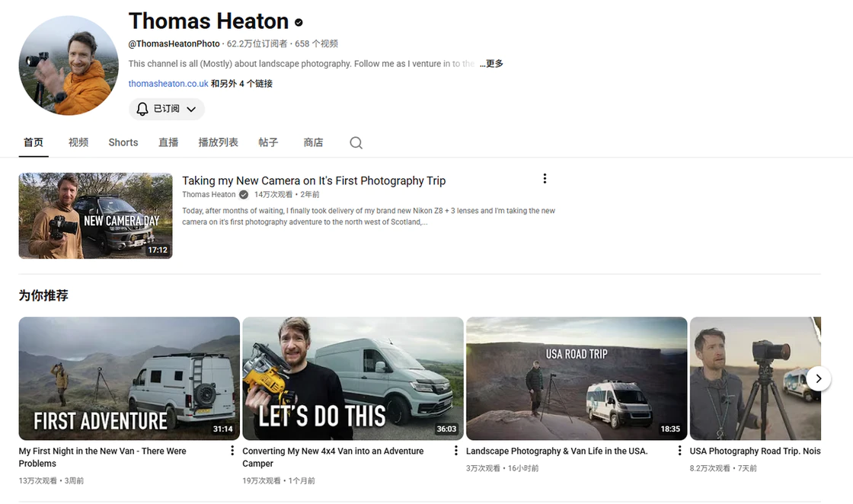Open Converting My New 4x4 Van title
Screen dimensions: 853x504
[x=333, y=458]
